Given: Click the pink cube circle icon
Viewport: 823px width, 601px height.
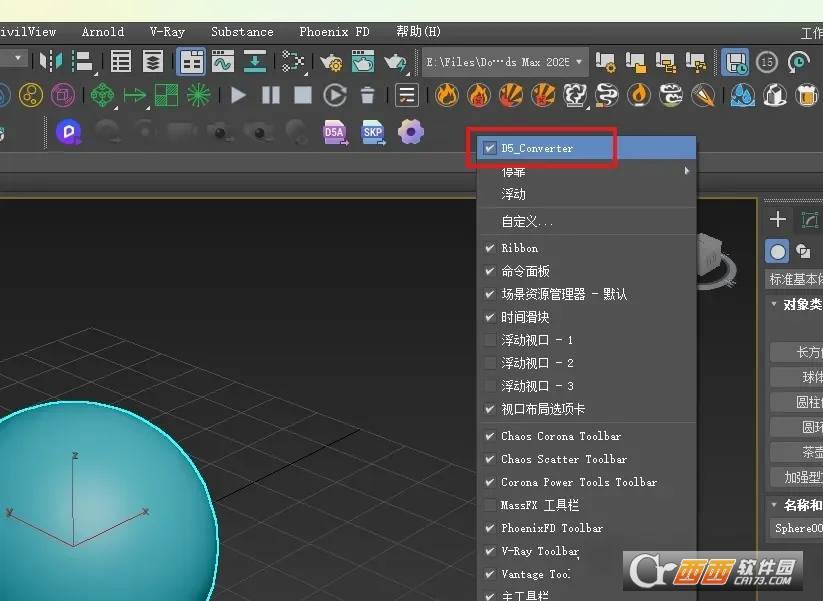Looking at the screenshot, I should tap(63, 96).
